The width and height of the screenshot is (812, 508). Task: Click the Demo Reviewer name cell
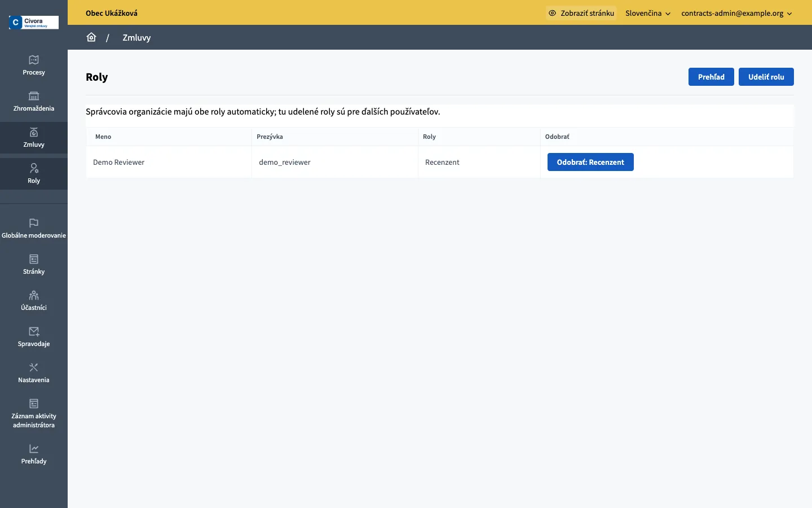(169, 162)
